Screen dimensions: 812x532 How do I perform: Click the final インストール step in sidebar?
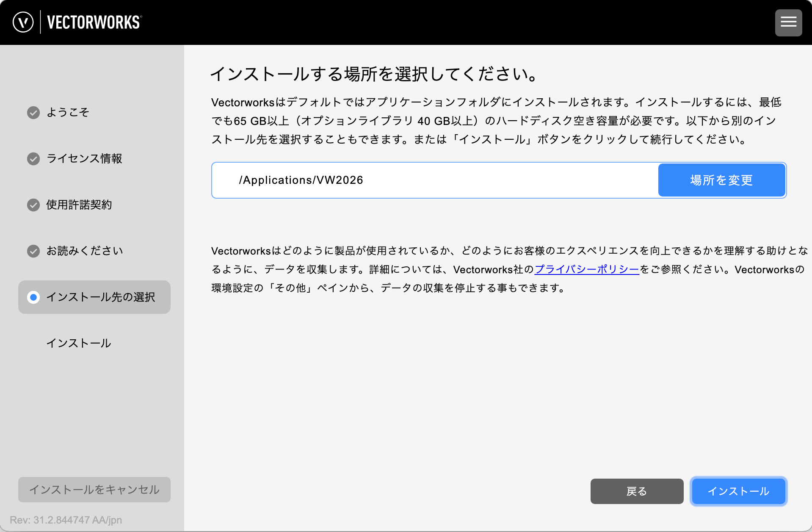[79, 343]
